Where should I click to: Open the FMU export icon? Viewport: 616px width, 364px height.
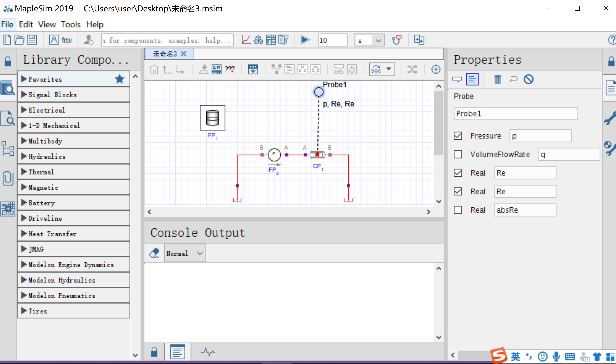pyautogui.click(x=67, y=40)
